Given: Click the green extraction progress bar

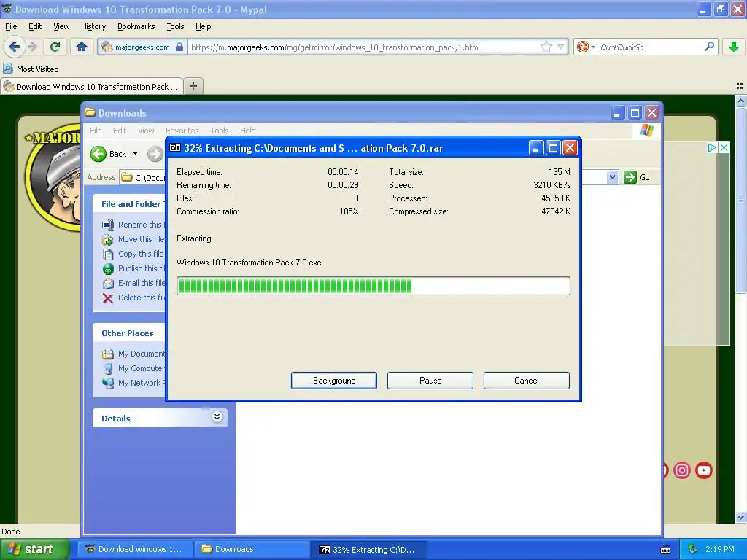Looking at the screenshot, I should point(373,286).
